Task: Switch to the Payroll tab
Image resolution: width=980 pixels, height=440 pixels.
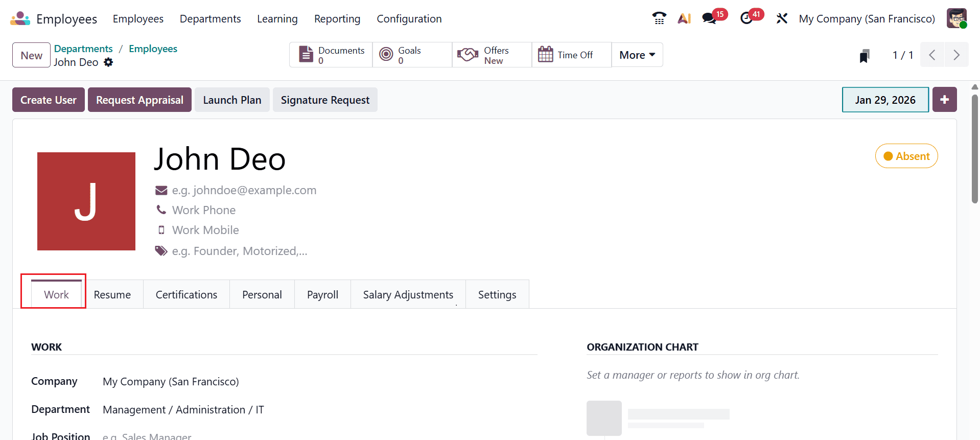Action: pyautogui.click(x=322, y=295)
